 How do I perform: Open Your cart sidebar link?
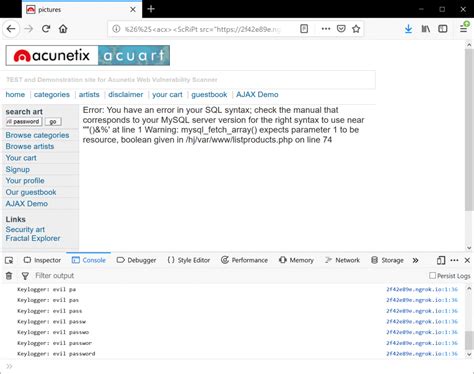[21, 158]
